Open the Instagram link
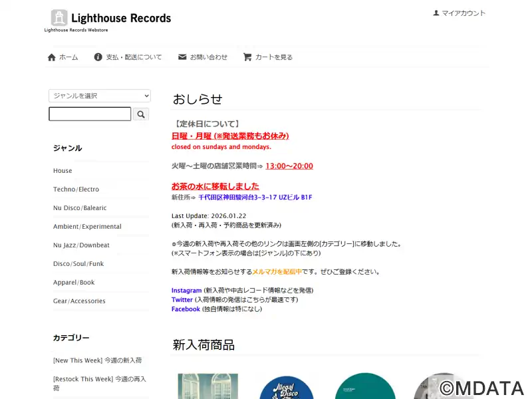This screenshot has width=532, height=399. click(x=186, y=291)
